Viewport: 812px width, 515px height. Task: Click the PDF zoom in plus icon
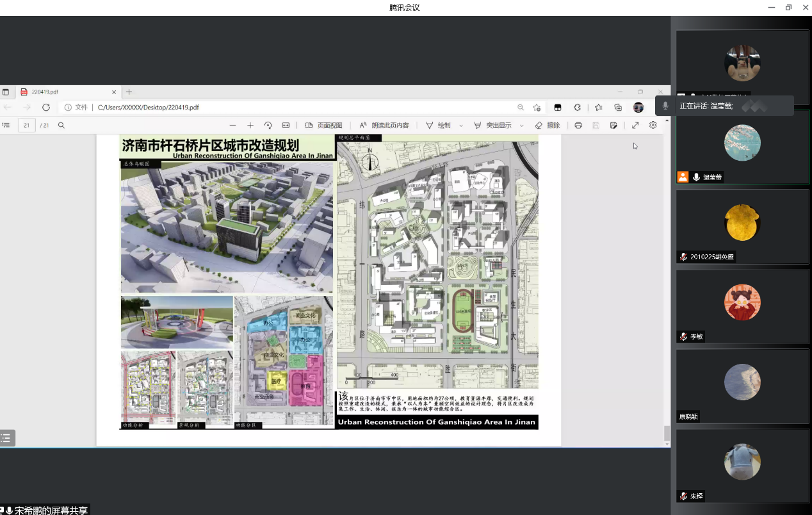click(x=250, y=126)
